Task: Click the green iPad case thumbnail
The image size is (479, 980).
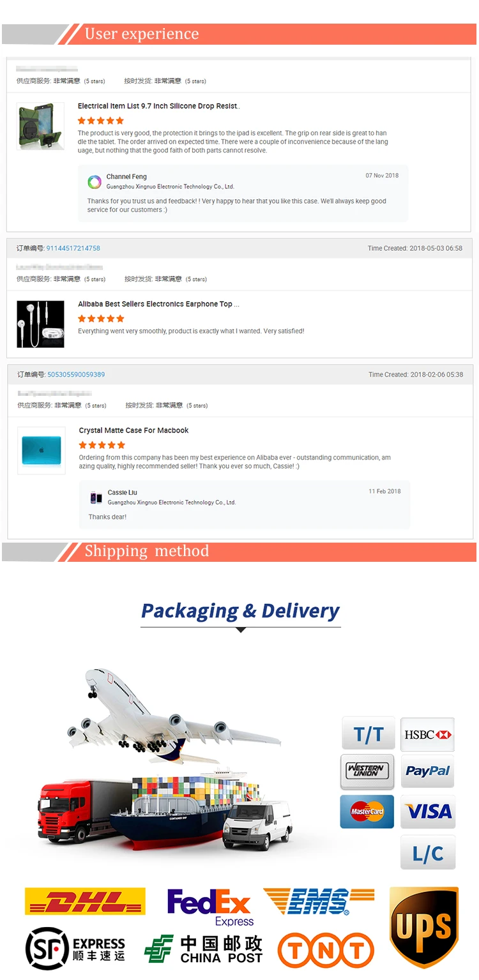Action: (40, 126)
